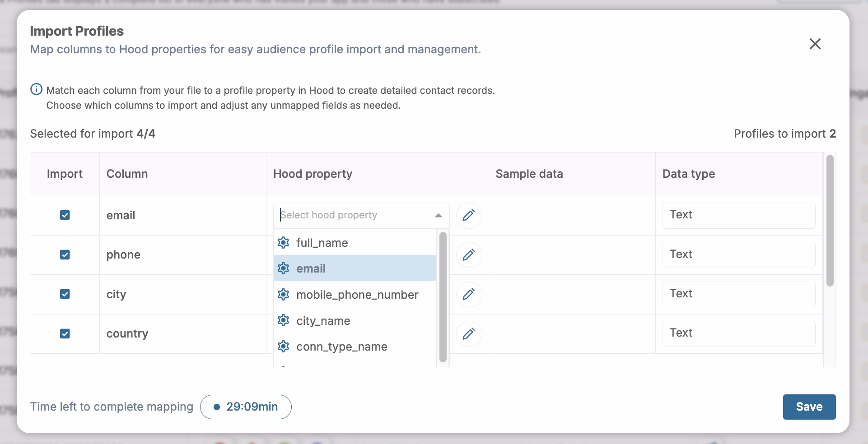Image resolution: width=868 pixels, height=444 pixels.
Task: Disable import for the country column
Action: (65, 334)
